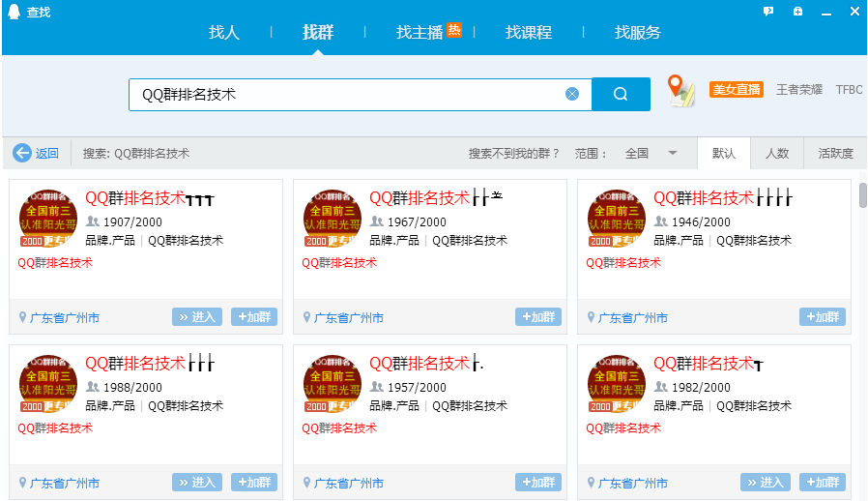Click the 搜索不到我的群？ link
Image resolution: width=868 pixels, height=501 pixels.
514,153
